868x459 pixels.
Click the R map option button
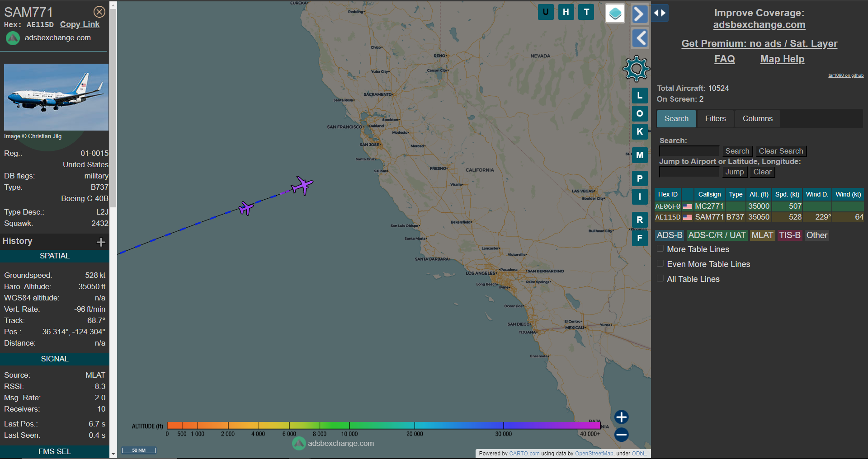click(640, 220)
